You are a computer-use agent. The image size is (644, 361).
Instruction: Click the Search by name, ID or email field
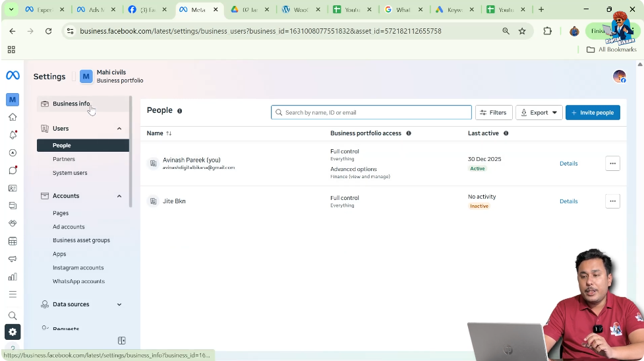tap(371, 113)
